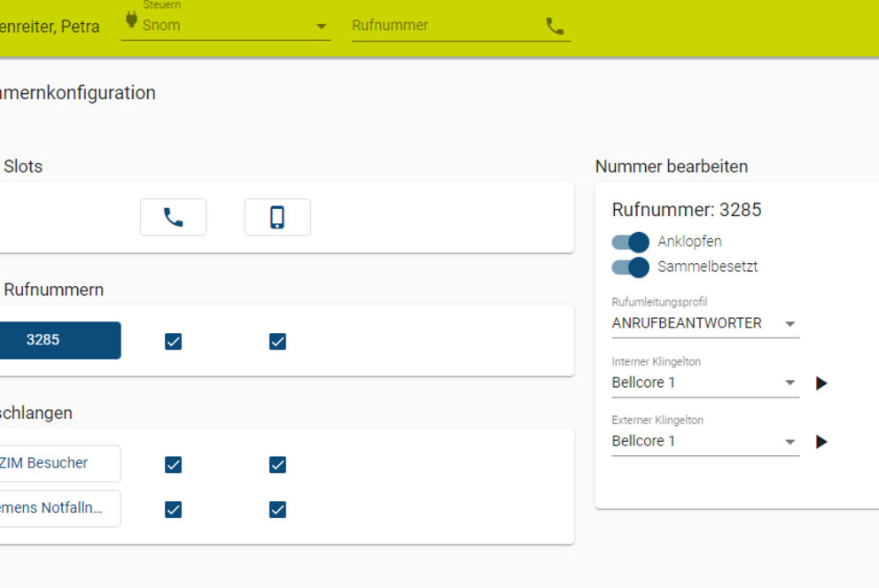Click the Notfalln queue button
Image resolution: width=879 pixels, height=588 pixels.
point(60,508)
